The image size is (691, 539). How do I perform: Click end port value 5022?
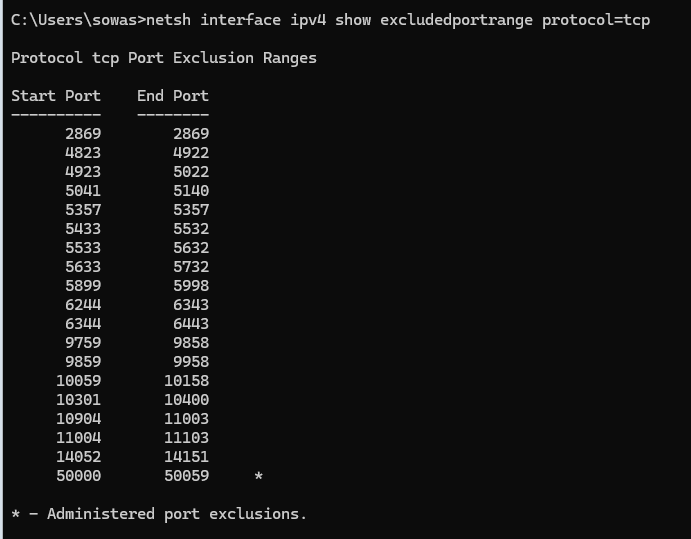(x=191, y=172)
